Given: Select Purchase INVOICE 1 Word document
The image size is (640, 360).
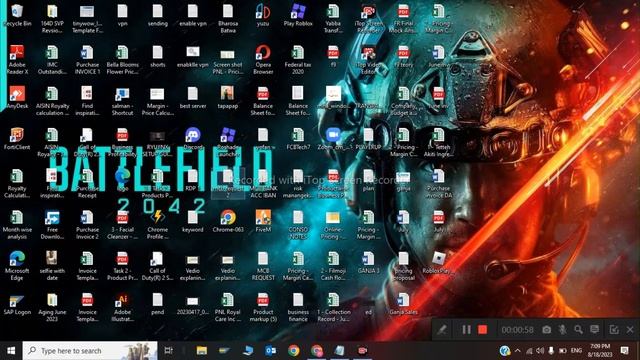Looking at the screenshot, I should coord(87,60).
